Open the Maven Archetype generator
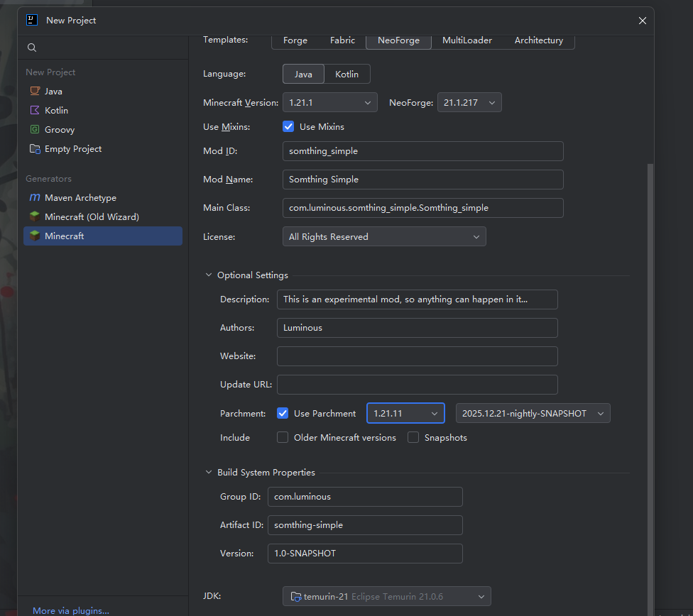 [x=35, y=198]
